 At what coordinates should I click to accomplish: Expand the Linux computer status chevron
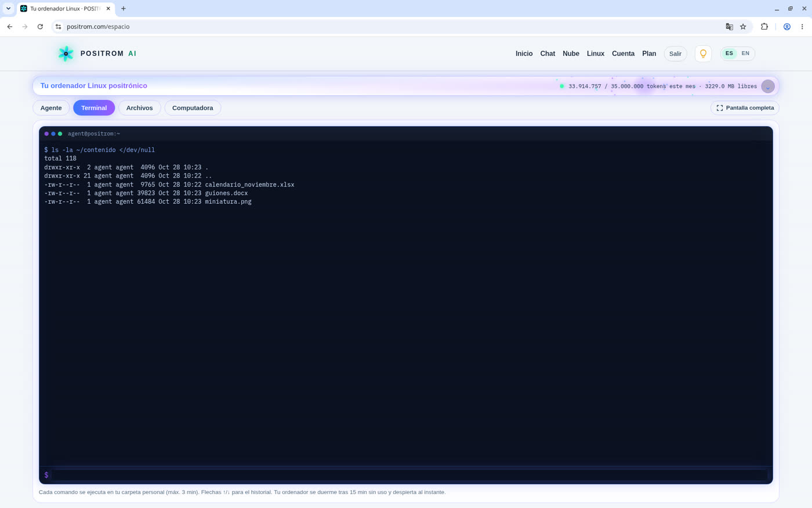[x=768, y=87]
